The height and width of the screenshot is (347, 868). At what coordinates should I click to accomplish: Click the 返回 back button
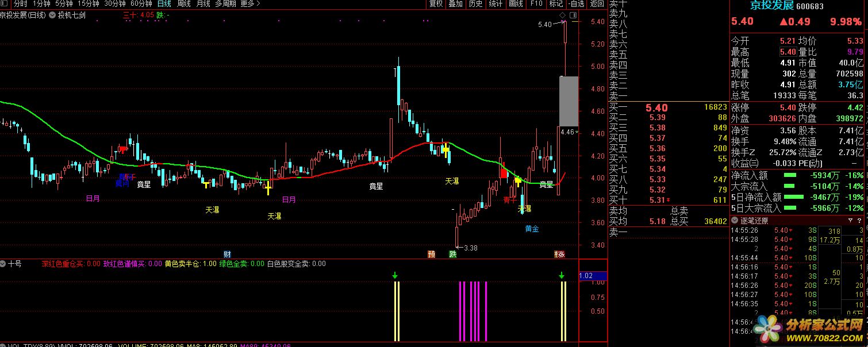595,3
